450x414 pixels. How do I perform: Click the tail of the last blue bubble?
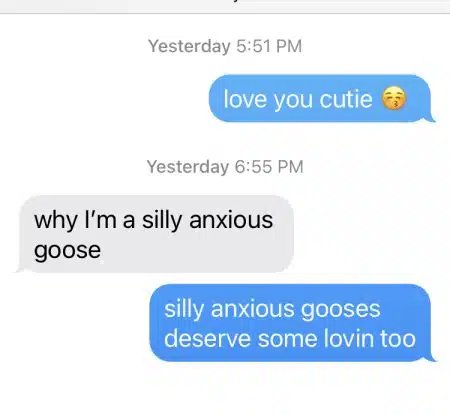tap(430, 358)
